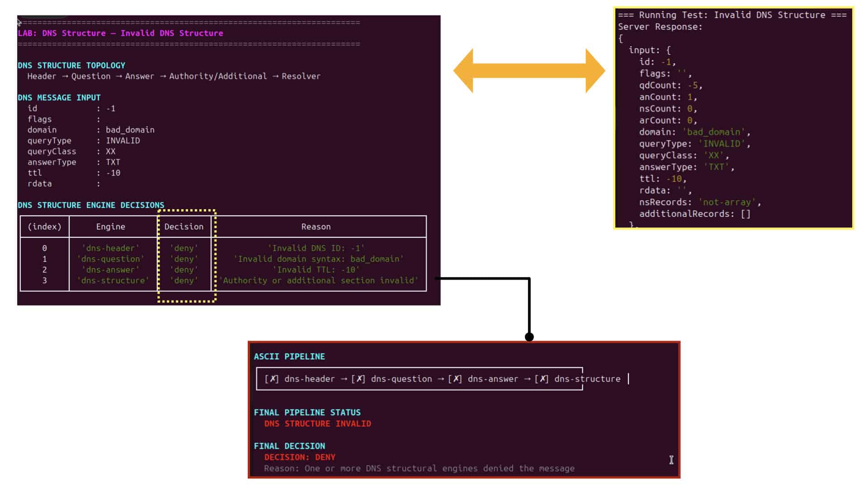Click the DNS STRUCTURE INVALID status text
The image size is (868, 488).
click(317, 424)
